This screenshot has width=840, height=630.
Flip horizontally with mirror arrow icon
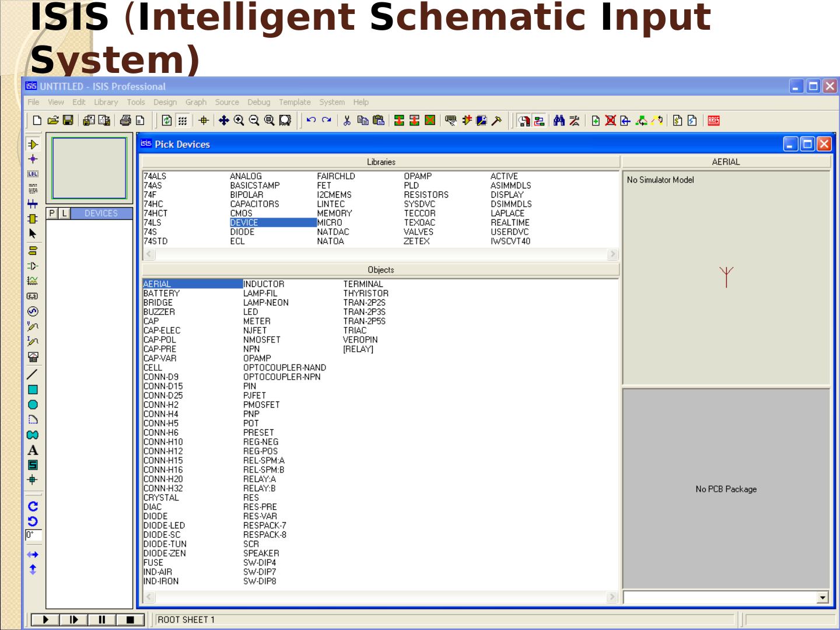coord(33,555)
